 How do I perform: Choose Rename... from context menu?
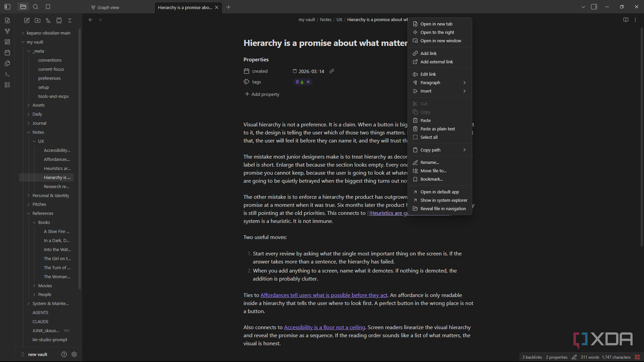click(440, 162)
